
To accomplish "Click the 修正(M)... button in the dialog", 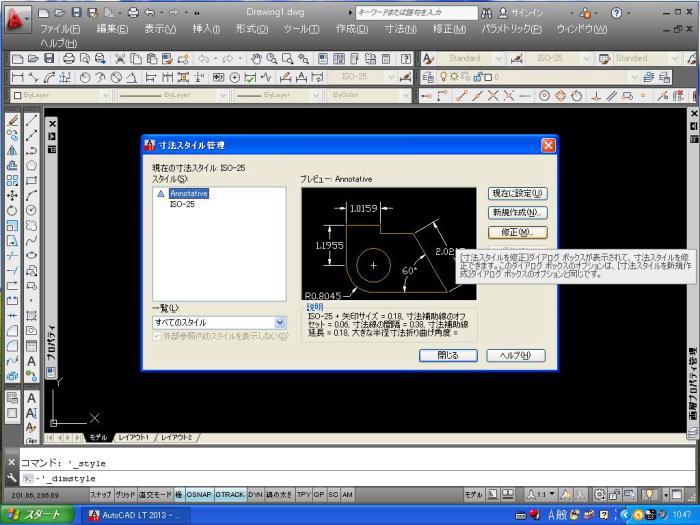I will 517,232.
